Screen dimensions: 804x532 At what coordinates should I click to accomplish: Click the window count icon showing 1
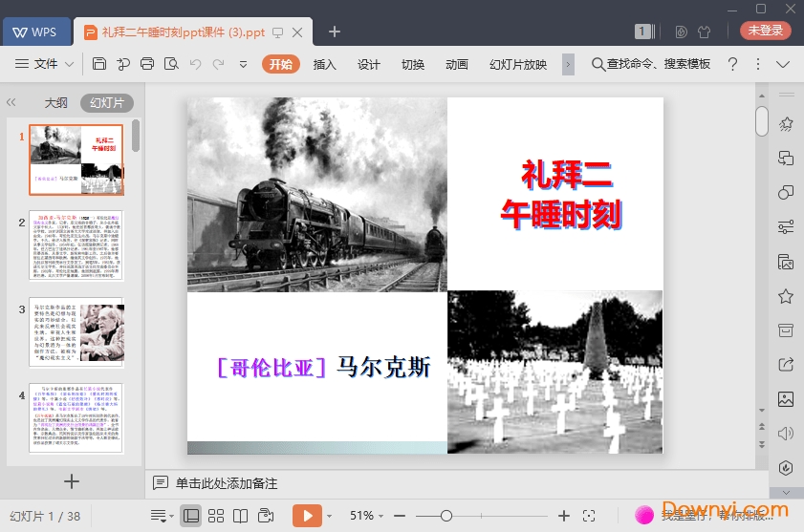point(644,32)
